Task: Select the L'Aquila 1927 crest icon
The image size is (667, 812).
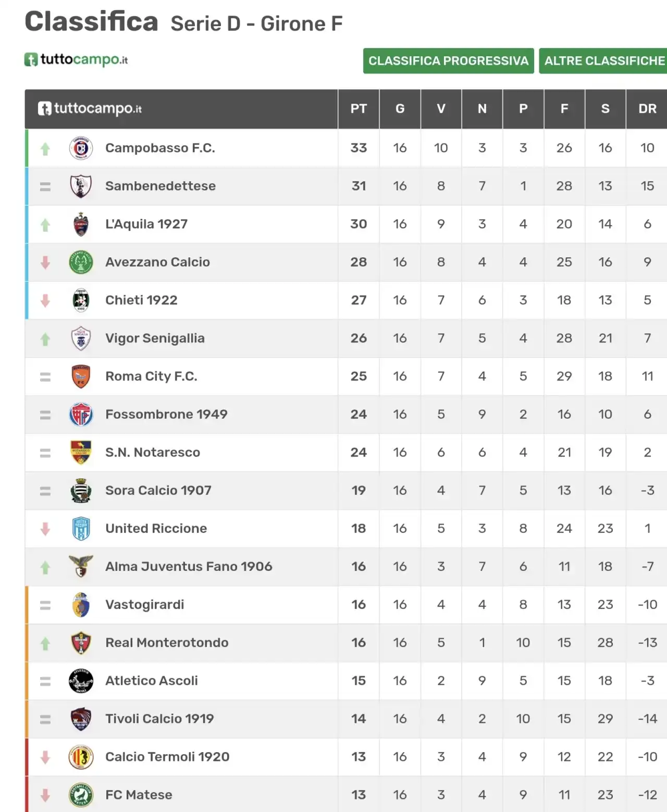Action: click(81, 224)
